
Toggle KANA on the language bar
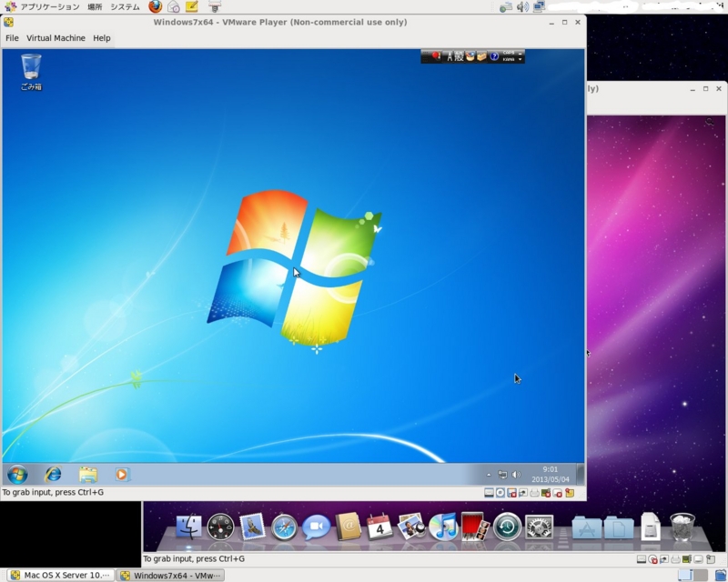click(509, 59)
